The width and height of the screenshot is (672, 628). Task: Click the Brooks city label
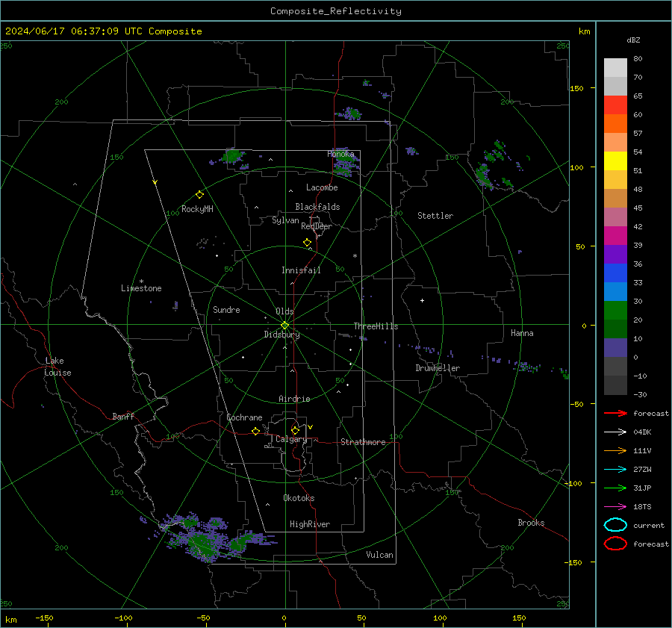click(x=531, y=523)
